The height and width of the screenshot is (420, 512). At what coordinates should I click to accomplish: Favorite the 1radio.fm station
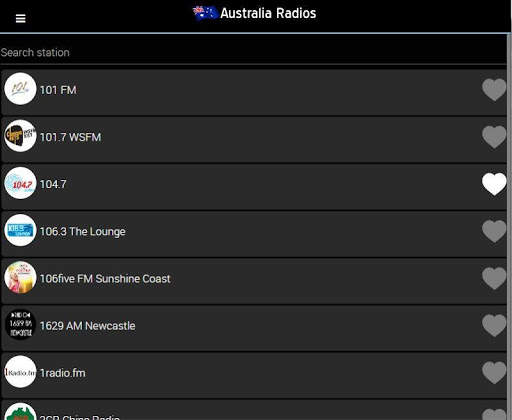pyautogui.click(x=494, y=373)
